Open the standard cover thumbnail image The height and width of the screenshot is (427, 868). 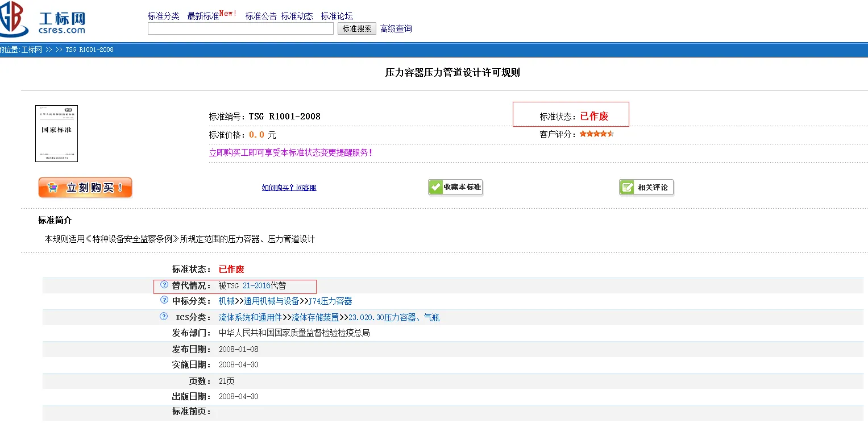click(56, 134)
